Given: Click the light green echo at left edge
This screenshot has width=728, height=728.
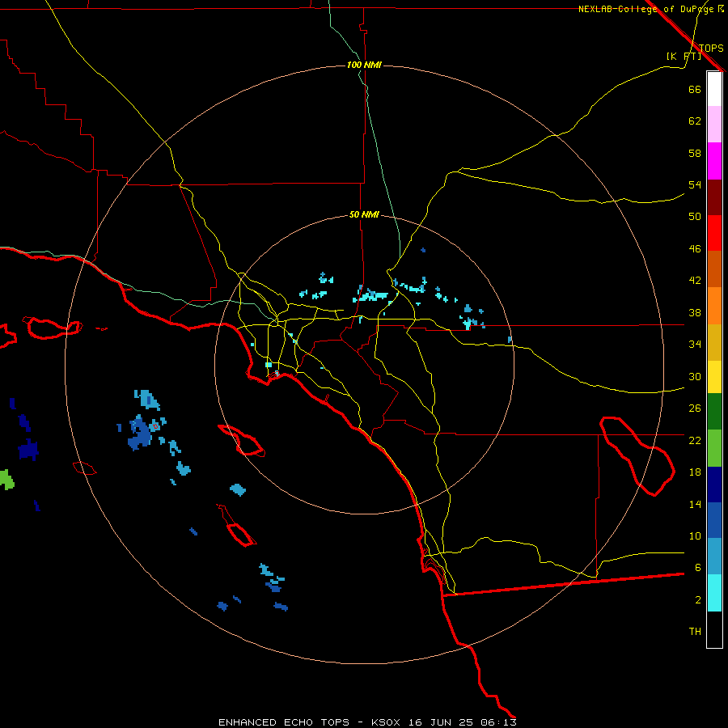Looking at the screenshot, I should pyautogui.click(x=6, y=480).
